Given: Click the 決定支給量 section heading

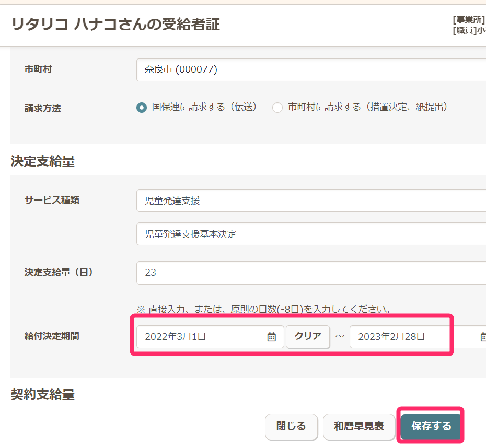Looking at the screenshot, I should coord(43,161).
